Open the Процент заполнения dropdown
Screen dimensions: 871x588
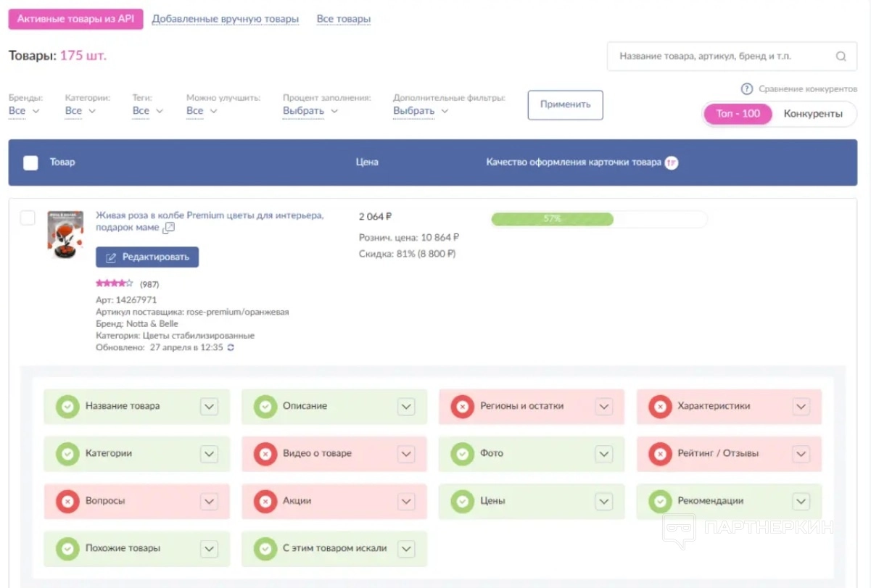click(x=310, y=111)
